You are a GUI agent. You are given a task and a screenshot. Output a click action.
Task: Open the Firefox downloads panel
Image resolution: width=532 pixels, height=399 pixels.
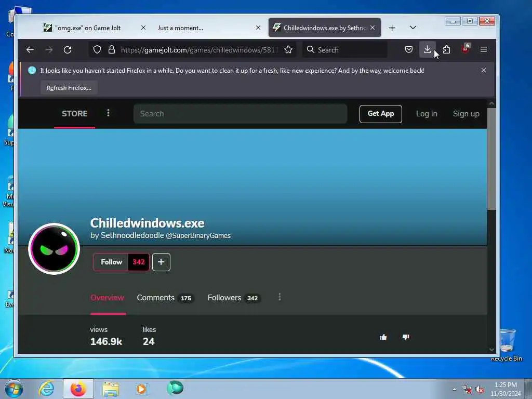[x=427, y=49]
